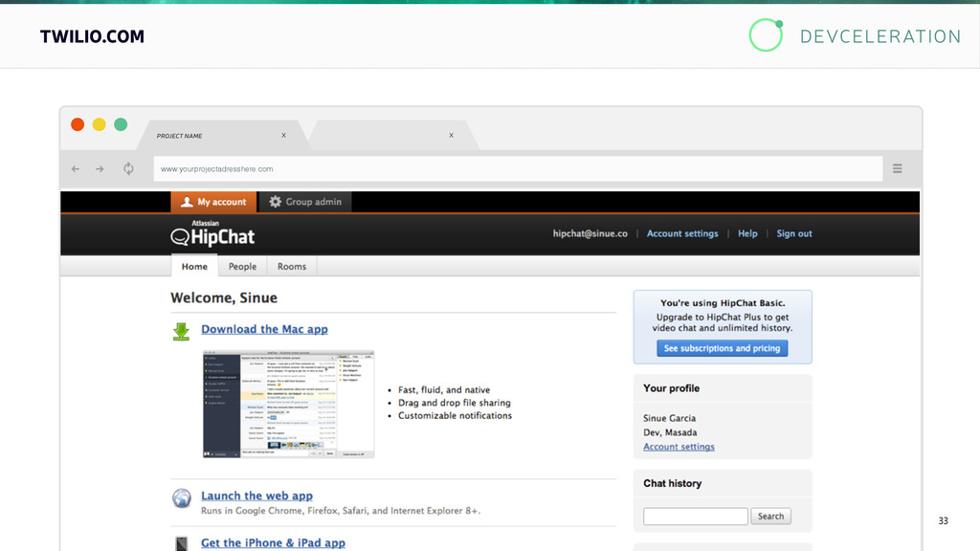
Task: Click the iPhone icon beside iPad app link
Action: pyautogui.click(x=181, y=543)
